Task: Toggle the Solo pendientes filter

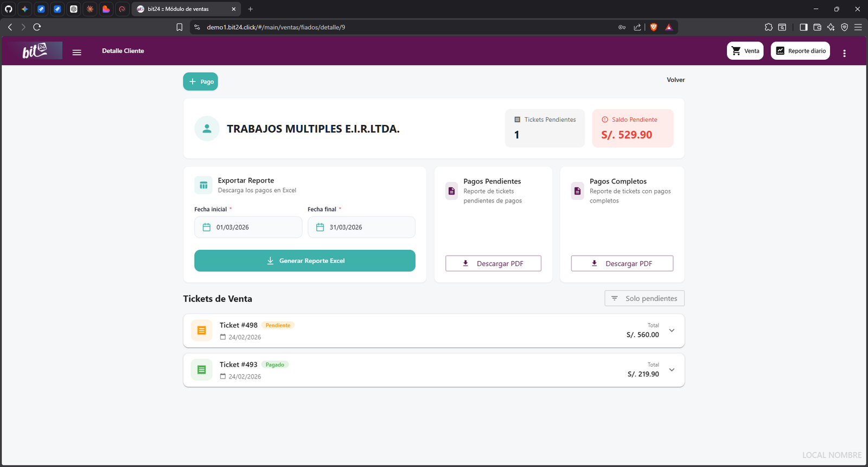Action: pos(644,298)
